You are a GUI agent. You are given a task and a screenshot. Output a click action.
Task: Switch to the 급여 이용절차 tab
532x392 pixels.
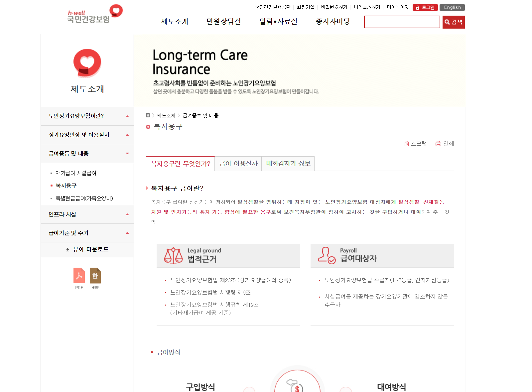pyautogui.click(x=238, y=164)
